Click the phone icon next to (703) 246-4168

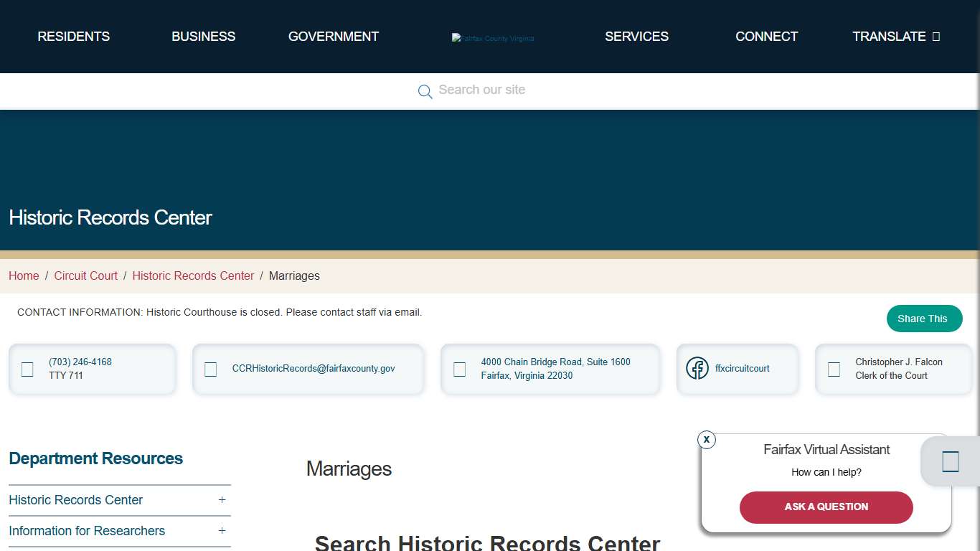coord(27,369)
